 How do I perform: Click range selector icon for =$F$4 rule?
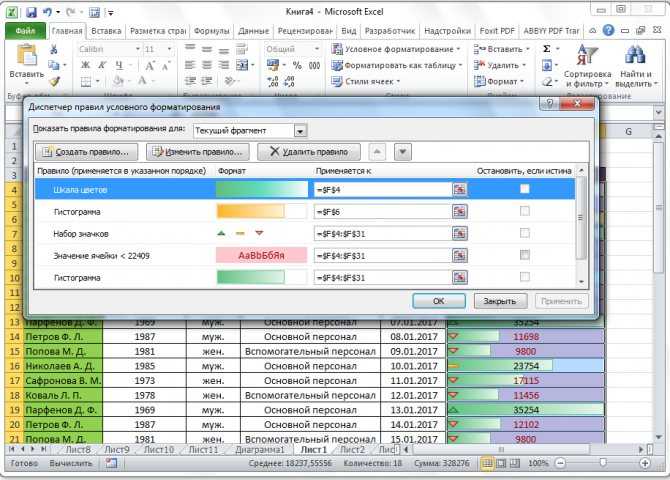pyautogui.click(x=460, y=189)
